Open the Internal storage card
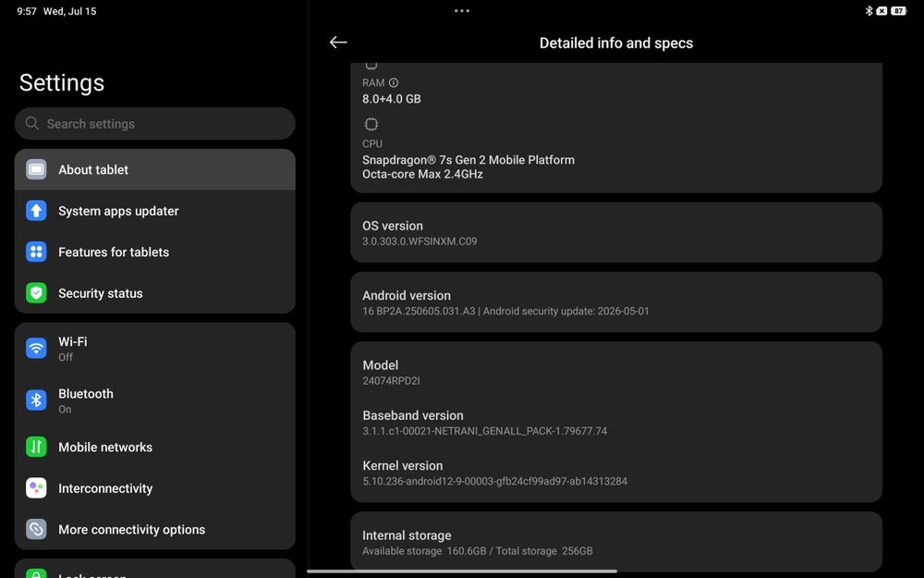 click(615, 542)
